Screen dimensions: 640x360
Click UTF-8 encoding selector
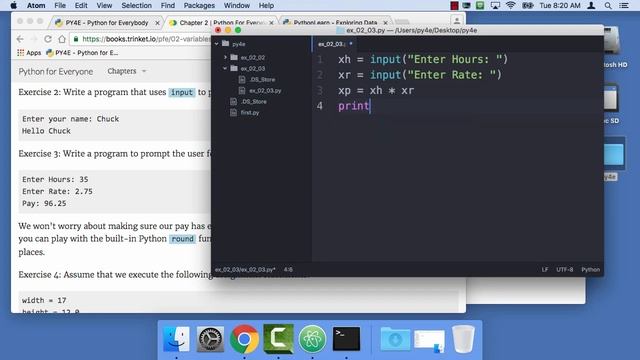[x=564, y=269]
